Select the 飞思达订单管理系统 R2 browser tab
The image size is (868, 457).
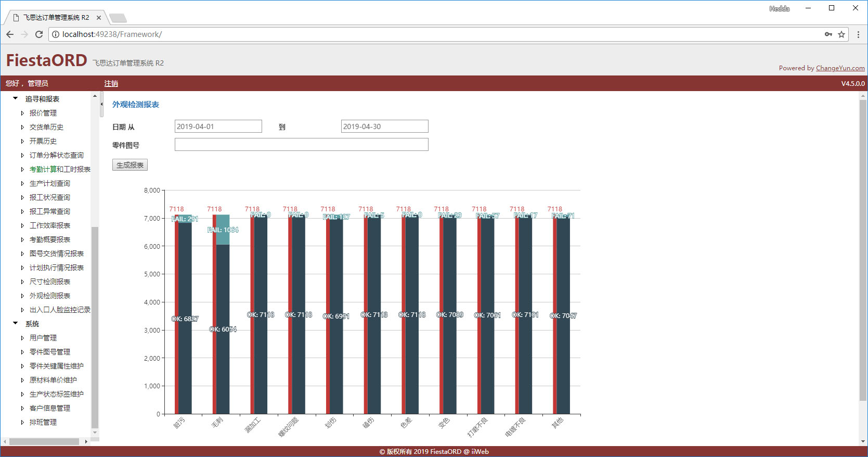56,18
